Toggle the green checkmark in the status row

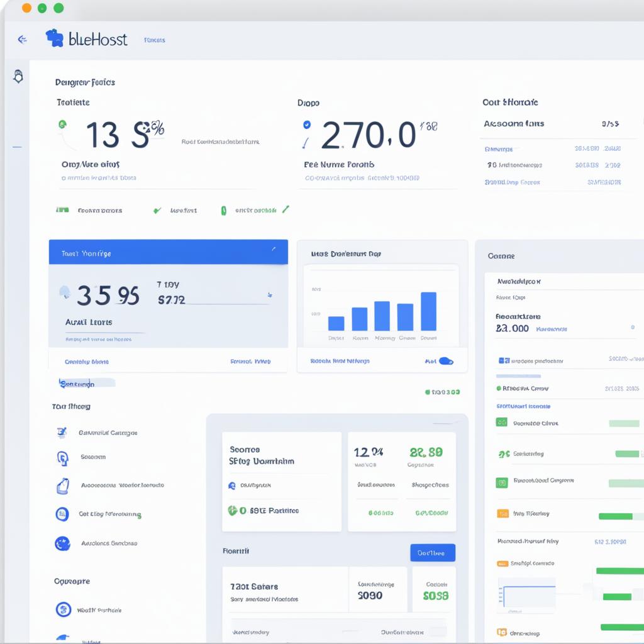[x=157, y=210]
